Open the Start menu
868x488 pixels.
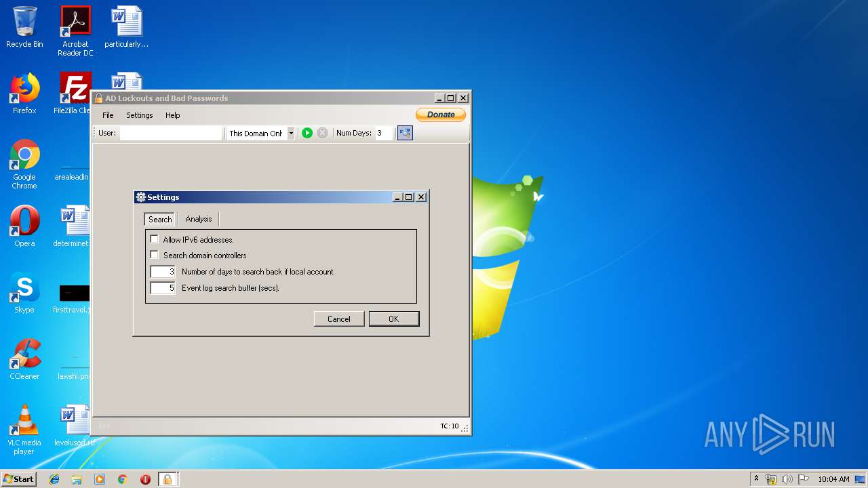point(19,479)
